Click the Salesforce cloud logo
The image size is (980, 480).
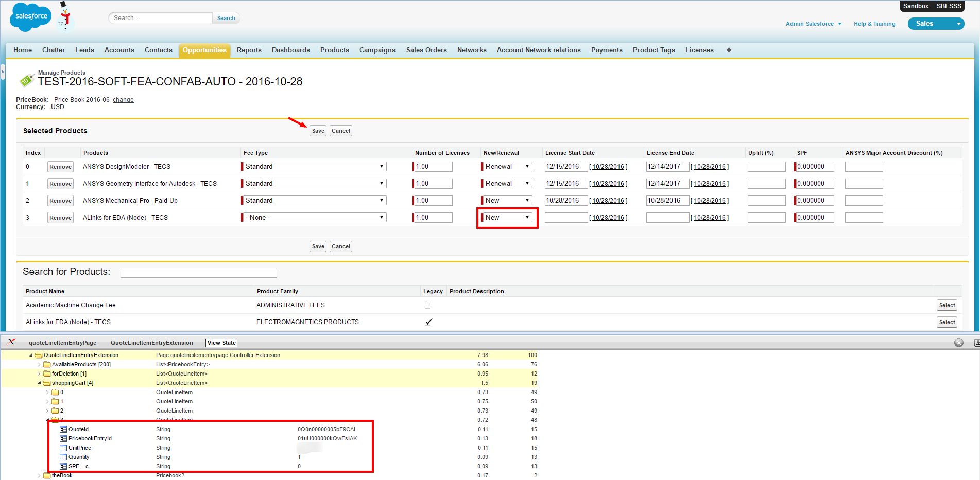point(31,17)
